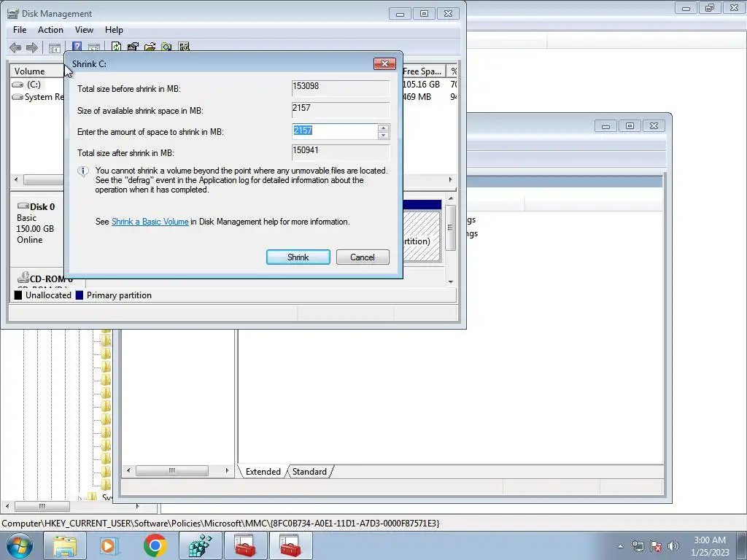This screenshot has width=747, height=560.
Task: Click the 153098 total size value
Action: tap(341, 88)
